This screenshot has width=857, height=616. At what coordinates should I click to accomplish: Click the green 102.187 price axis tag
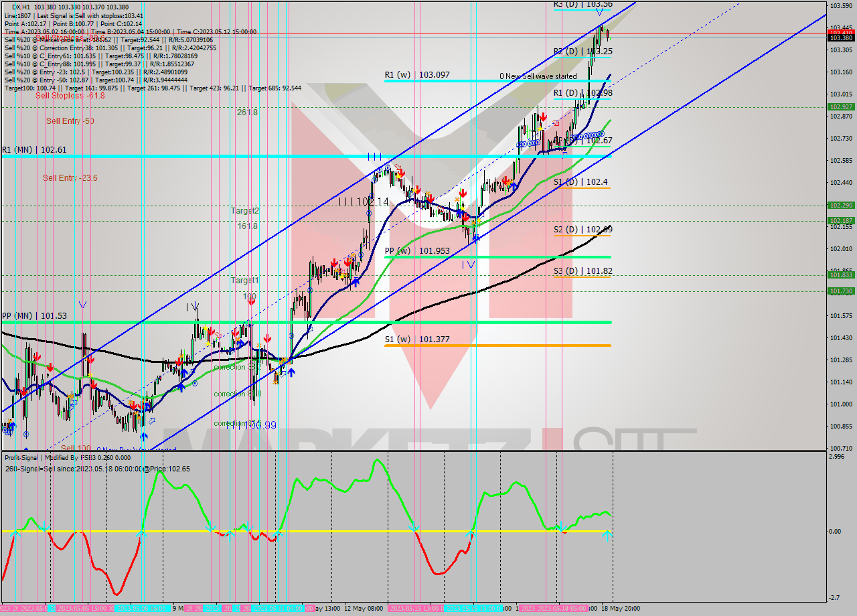841,220
